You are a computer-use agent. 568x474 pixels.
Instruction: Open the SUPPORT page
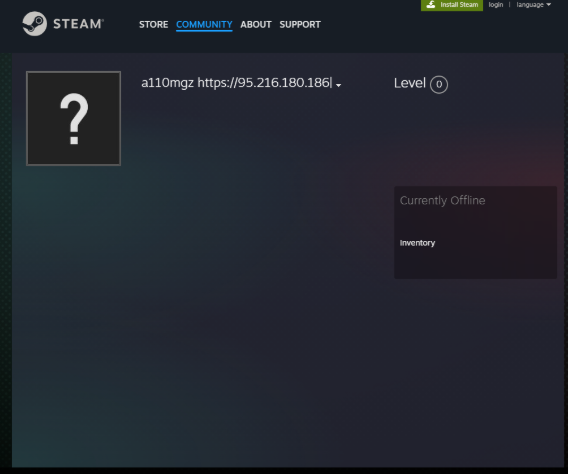[x=300, y=25]
